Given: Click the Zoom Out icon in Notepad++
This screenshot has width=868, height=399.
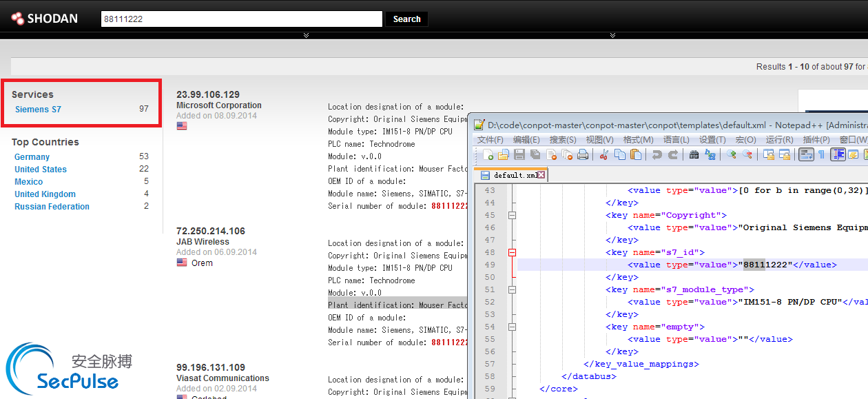Looking at the screenshot, I should point(747,155).
